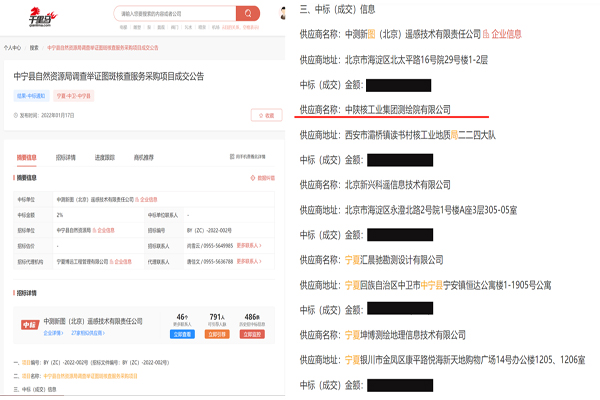Screen dimensions: 600x400
Task: Expand 更多联系人 for 肖雪云
Action: point(251,245)
